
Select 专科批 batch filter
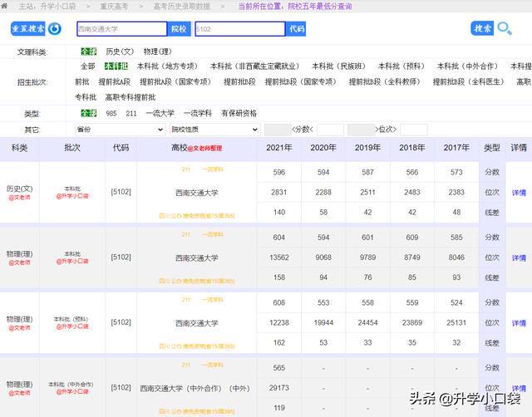86,97
